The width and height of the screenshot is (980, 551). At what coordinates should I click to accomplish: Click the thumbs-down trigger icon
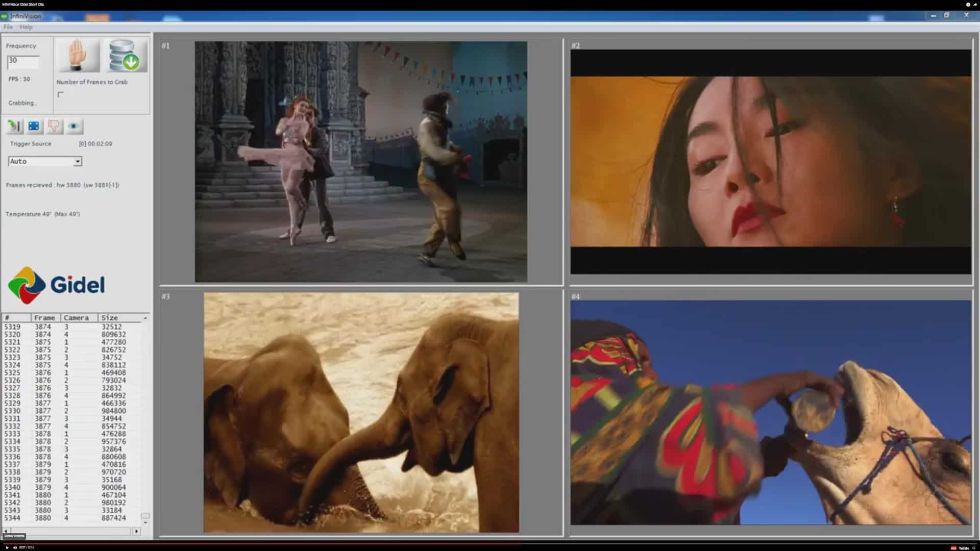click(53, 126)
